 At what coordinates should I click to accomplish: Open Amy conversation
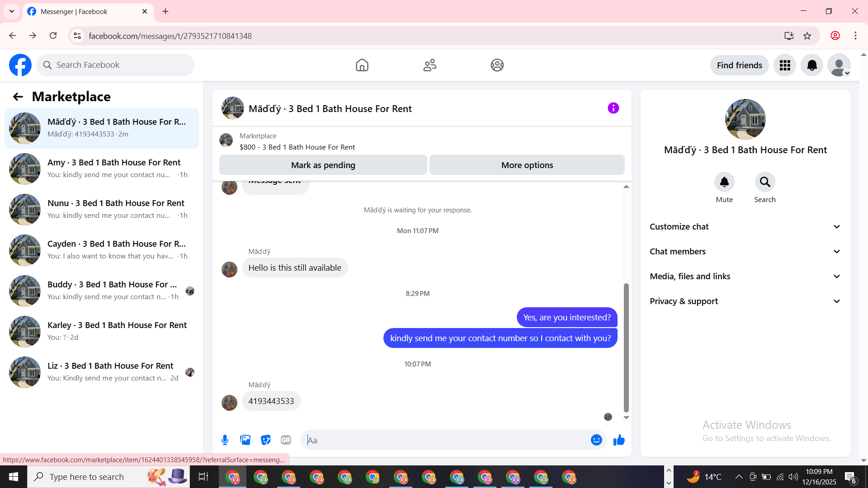tap(102, 169)
